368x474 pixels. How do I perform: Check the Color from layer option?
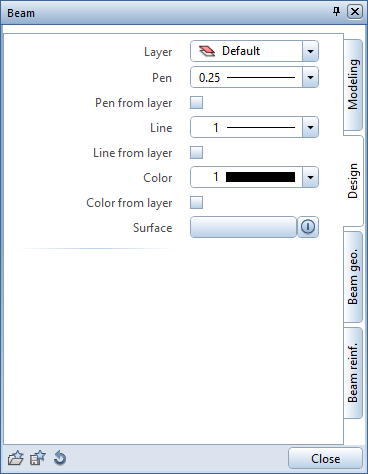[x=196, y=203]
